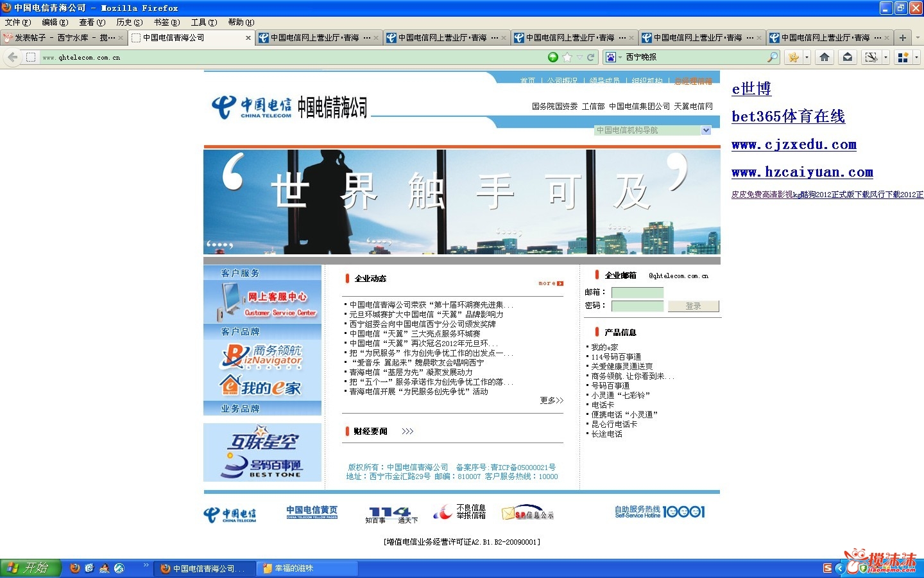
Task: Click the envelope mail toolbar icon
Action: click(848, 57)
